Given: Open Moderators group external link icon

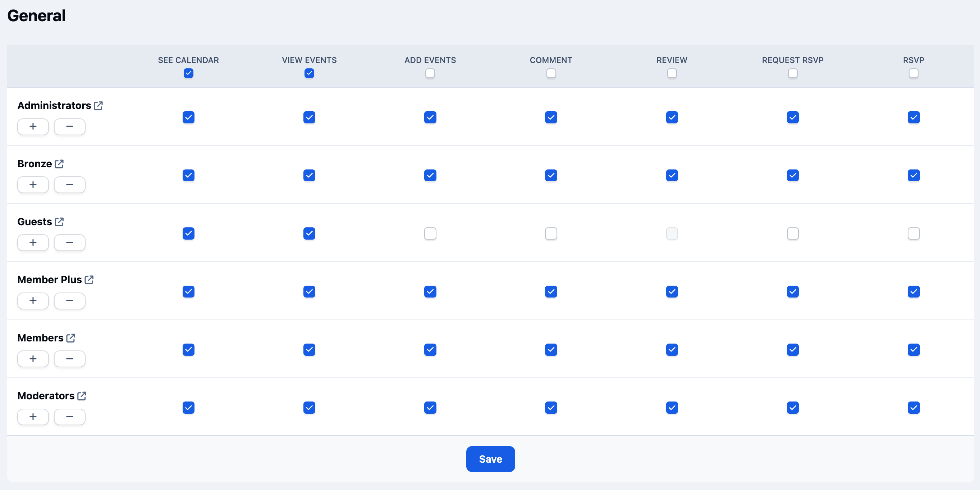Looking at the screenshot, I should coord(82,396).
